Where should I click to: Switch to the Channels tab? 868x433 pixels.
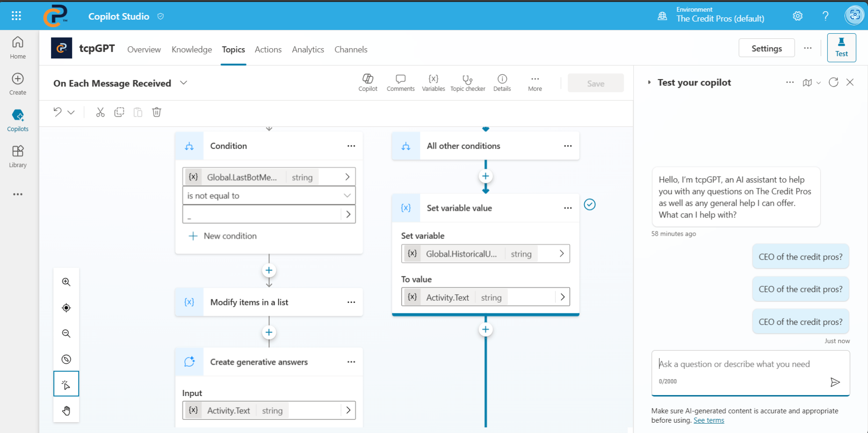point(351,50)
